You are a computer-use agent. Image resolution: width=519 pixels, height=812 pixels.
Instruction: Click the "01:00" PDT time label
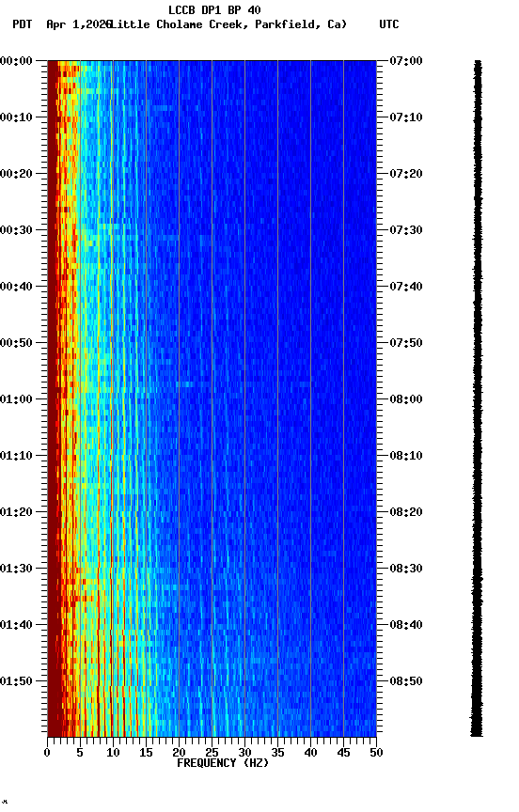click(x=16, y=399)
